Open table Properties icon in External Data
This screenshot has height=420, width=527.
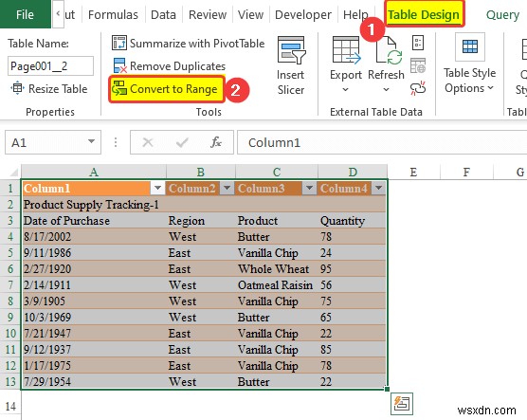click(x=418, y=43)
